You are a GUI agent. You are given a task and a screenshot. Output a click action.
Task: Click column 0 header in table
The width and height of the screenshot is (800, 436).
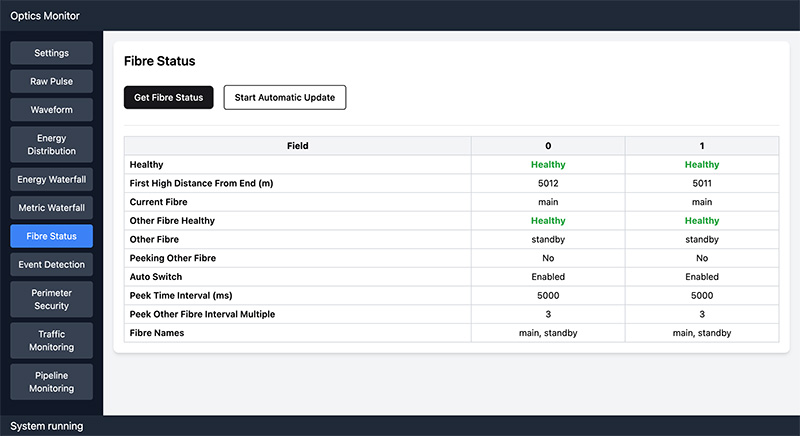(548, 146)
